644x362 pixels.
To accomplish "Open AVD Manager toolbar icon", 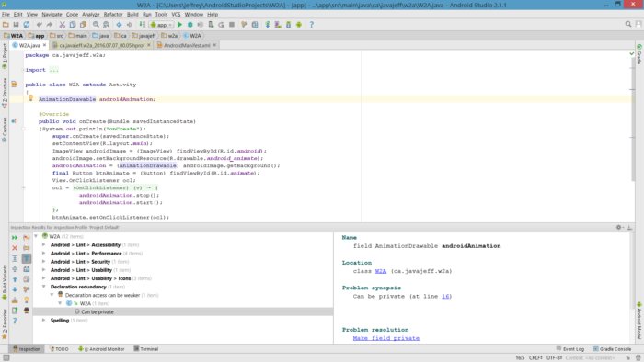I will click(278, 25).
